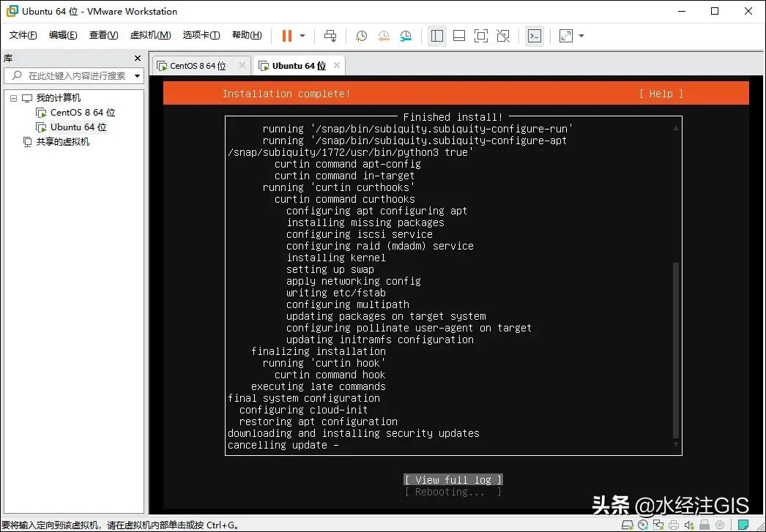Click the hard disk status icon
The height and width of the screenshot is (532, 766).
coord(628,525)
